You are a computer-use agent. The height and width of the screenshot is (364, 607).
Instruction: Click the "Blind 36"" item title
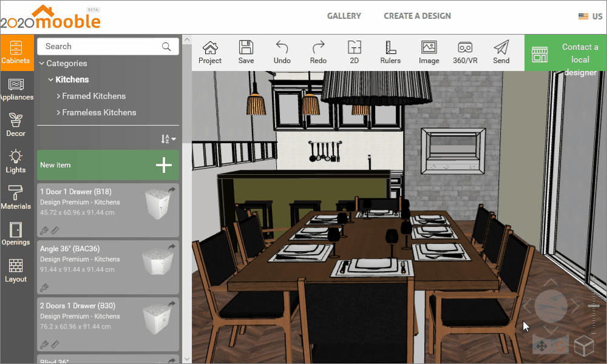coord(55,362)
